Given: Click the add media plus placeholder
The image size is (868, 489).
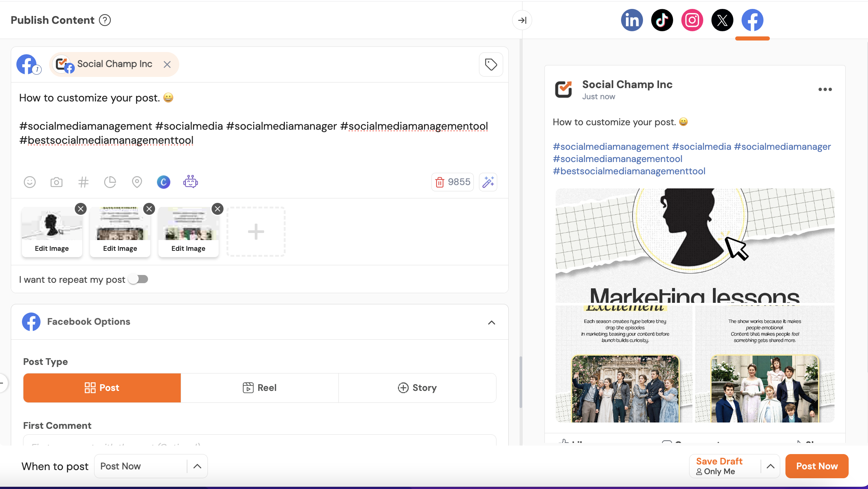Looking at the screenshot, I should click(256, 232).
